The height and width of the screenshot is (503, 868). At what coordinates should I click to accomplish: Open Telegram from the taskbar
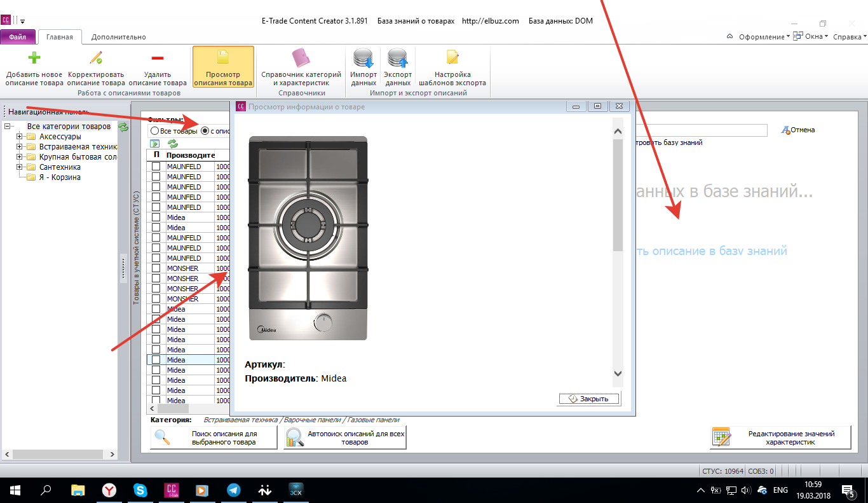click(234, 490)
